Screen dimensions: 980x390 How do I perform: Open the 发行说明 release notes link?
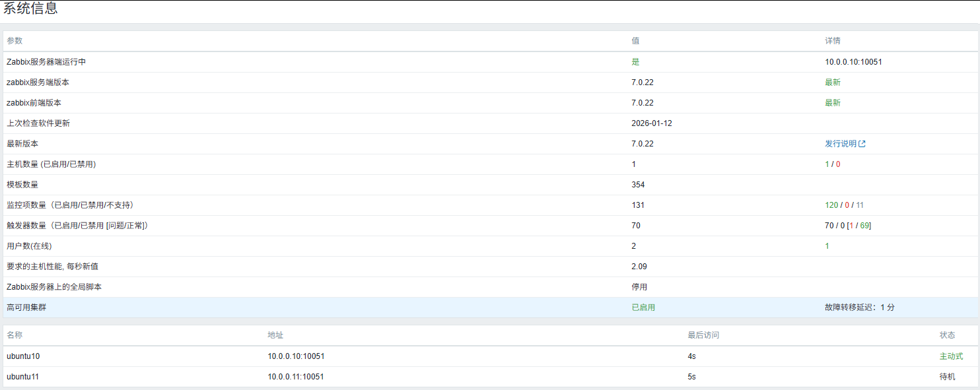[x=845, y=144]
